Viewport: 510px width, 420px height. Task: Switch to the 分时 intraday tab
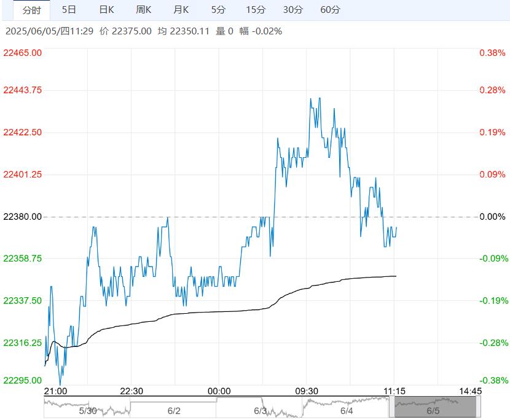point(32,10)
